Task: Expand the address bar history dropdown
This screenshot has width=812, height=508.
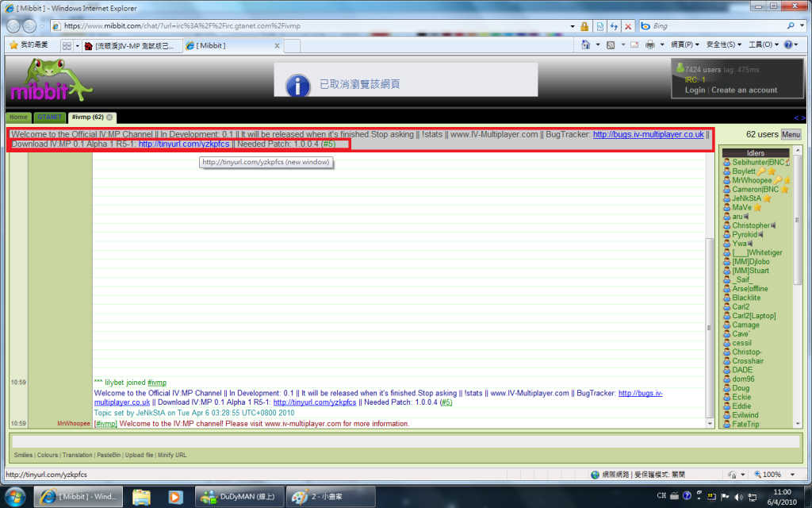Action: (x=571, y=25)
